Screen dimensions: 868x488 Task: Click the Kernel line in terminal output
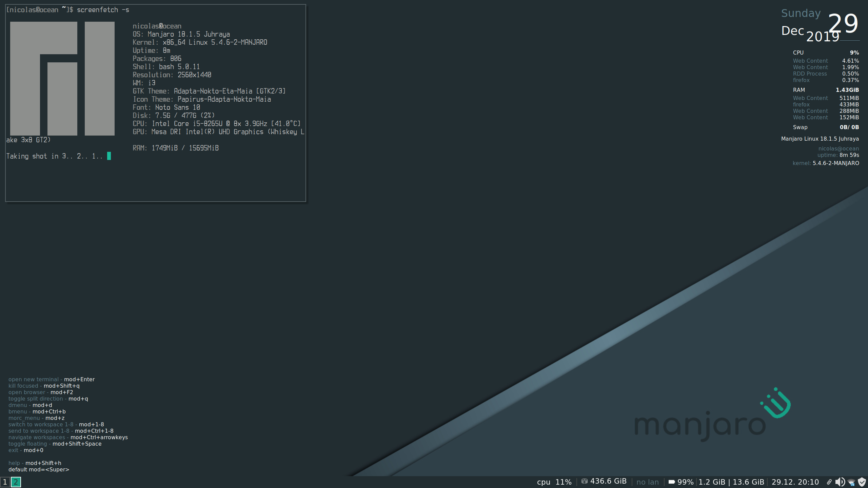[200, 42]
